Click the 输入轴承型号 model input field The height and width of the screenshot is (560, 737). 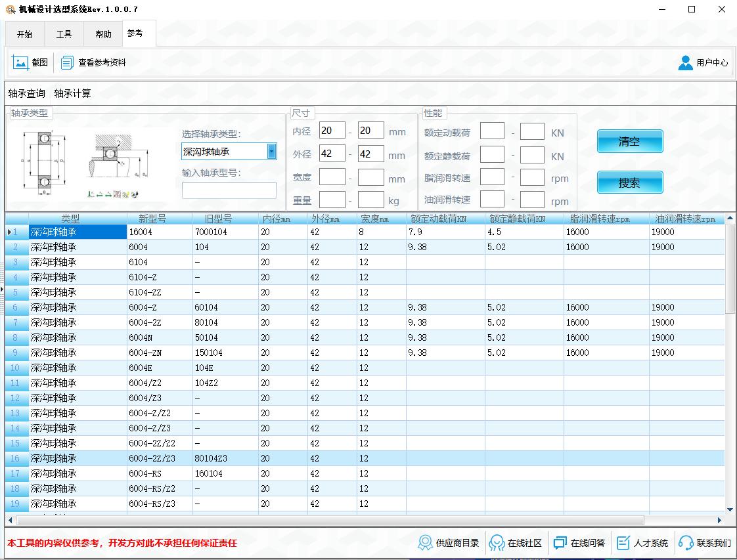click(x=229, y=190)
